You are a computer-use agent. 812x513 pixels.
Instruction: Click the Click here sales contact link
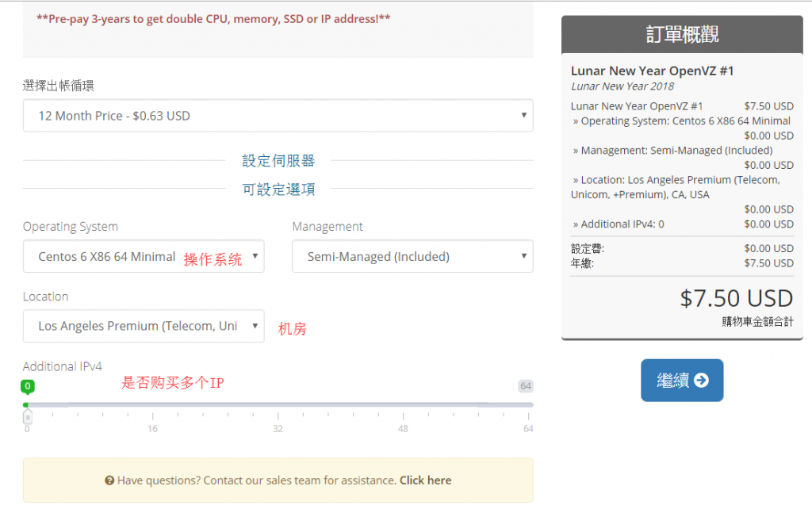[x=425, y=480]
